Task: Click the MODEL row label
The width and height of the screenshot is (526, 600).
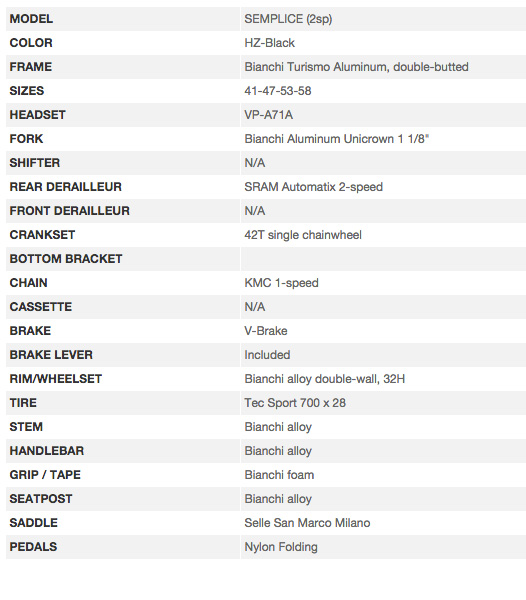Action: [x=31, y=19]
